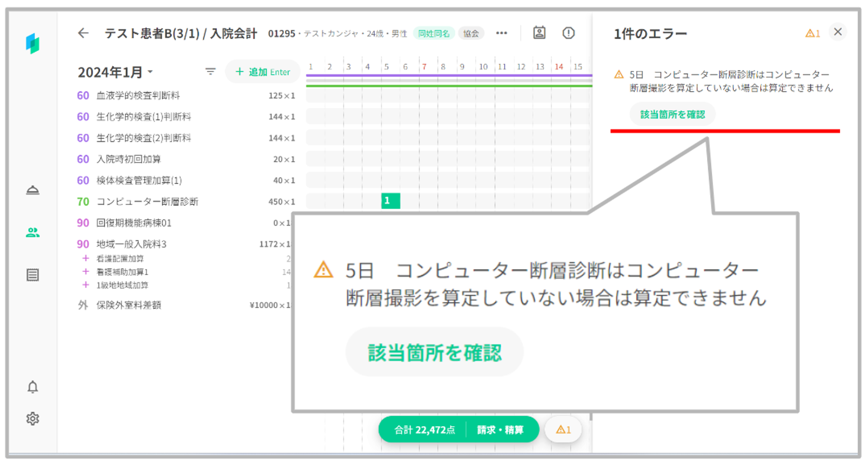This screenshot has width=868, height=465.
Task: Click the warning count badge in error panel header
Action: pyautogui.click(x=812, y=33)
